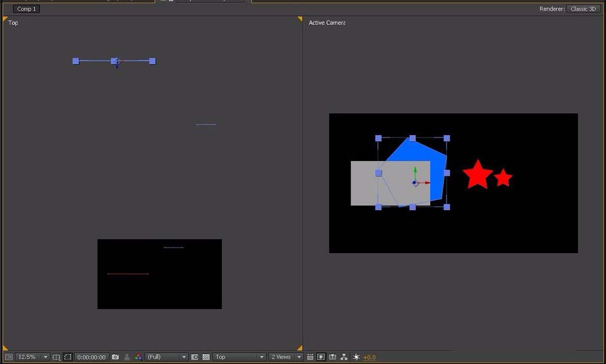Take a snapshot with camera icon

115,357
